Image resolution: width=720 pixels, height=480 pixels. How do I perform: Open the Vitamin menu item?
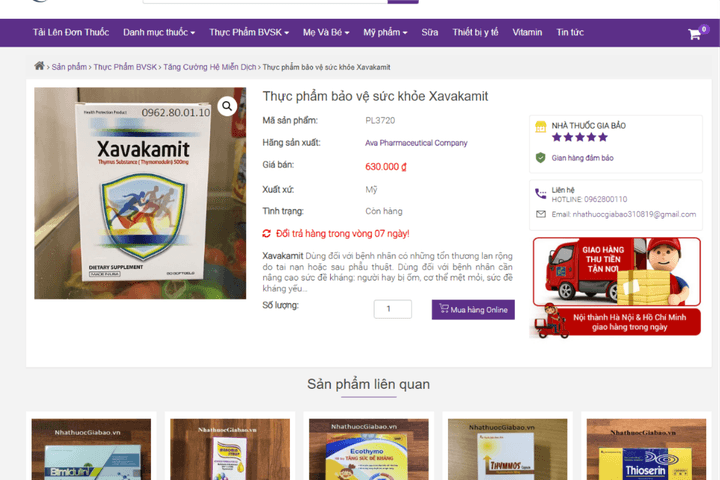[527, 33]
